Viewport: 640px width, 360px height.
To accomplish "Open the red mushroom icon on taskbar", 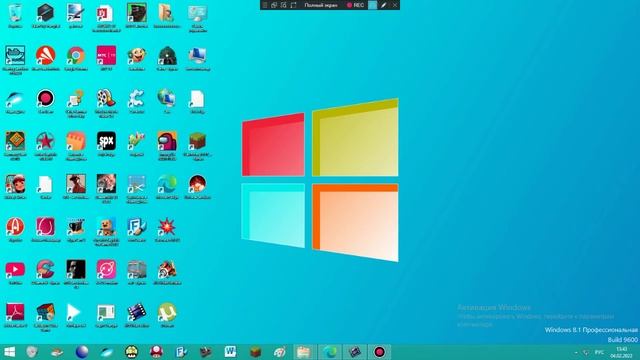I will pos(156,352).
